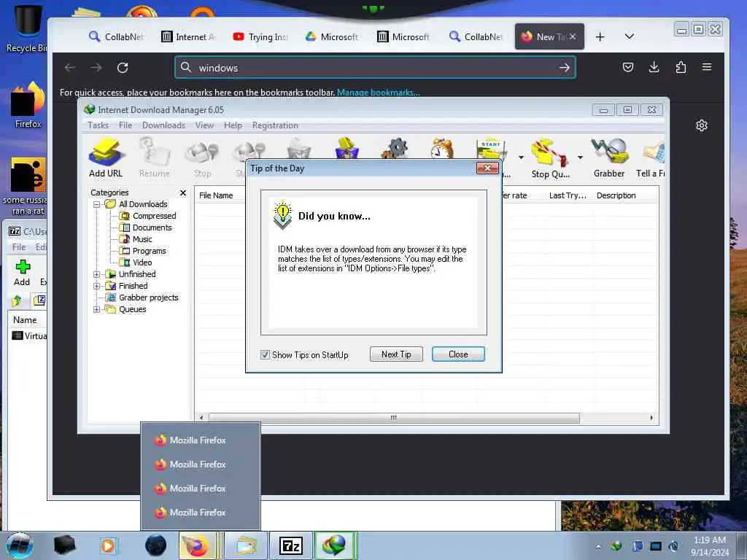Image resolution: width=747 pixels, height=560 pixels.
Task: Click the Firefox Pocket save icon
Action: click(x=628, y=67)
